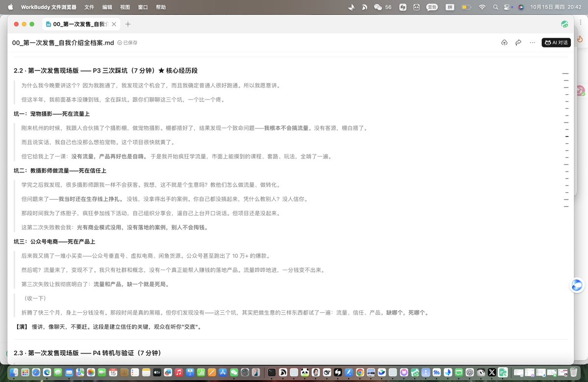Open the WorkBuddy 文件浏览器 app menu
The image size is (588, 382).
pos(49,7)
